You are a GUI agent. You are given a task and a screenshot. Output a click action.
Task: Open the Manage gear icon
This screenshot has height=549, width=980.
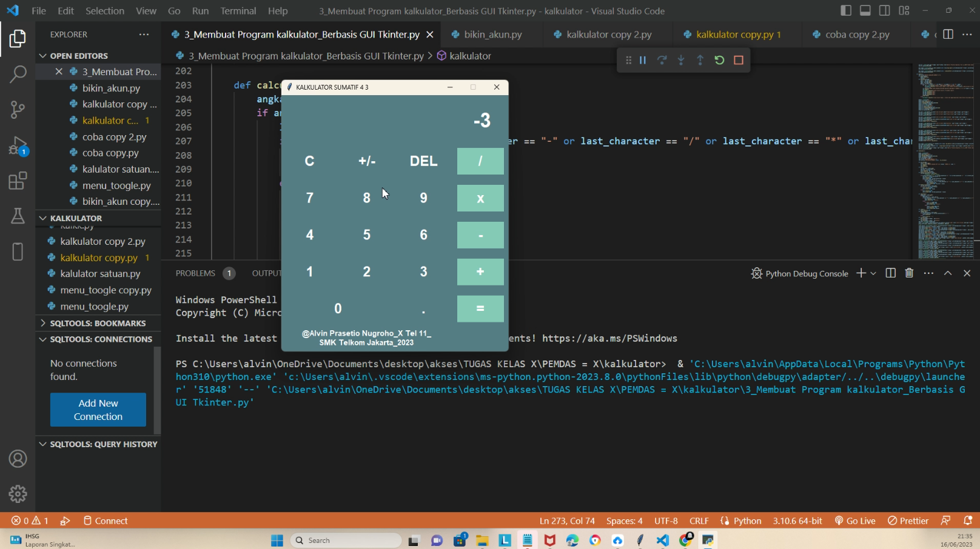pos(18,494)
